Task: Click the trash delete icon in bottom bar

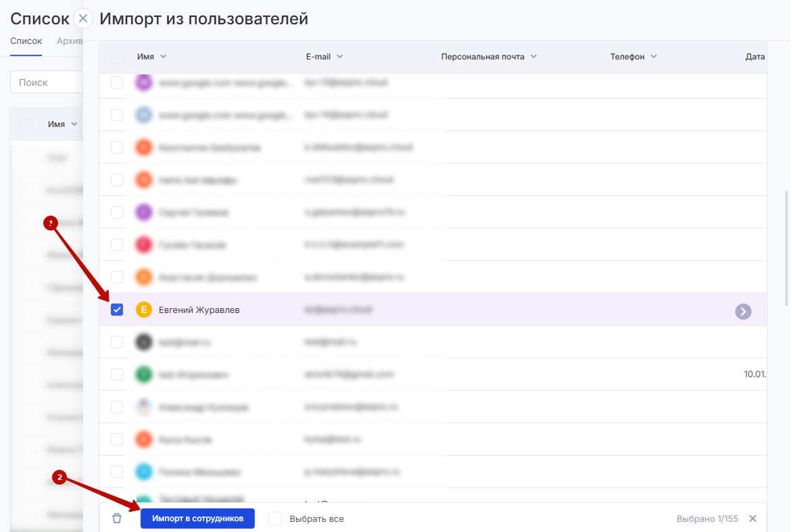Action: 117,518
